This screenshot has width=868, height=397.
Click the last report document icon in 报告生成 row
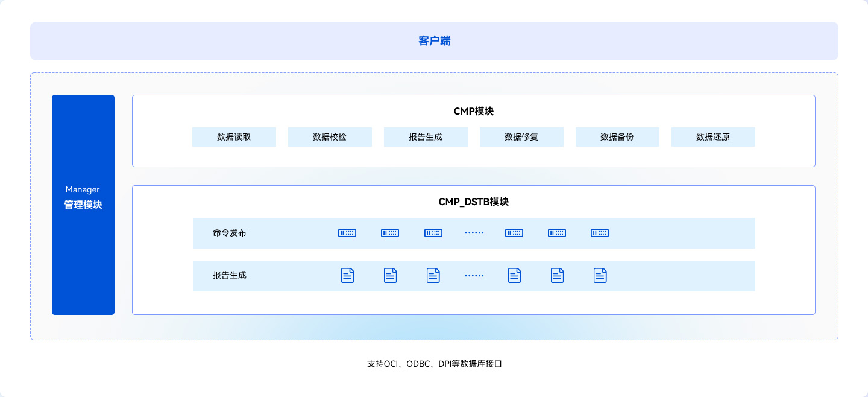tap(600, 275)
